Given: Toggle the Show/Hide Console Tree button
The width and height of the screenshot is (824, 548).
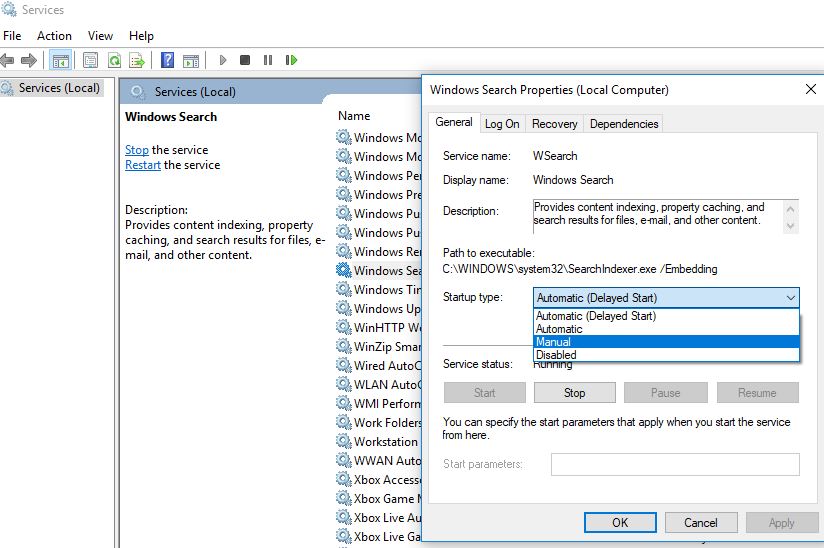Looking at the screenshot, I should point(60,60).
